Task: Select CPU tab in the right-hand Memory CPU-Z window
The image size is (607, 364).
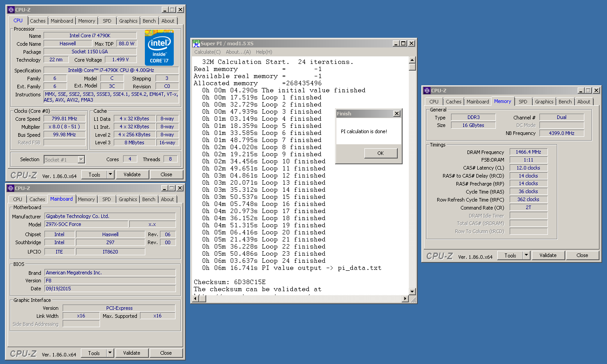Action: click(x=434, y=102)
